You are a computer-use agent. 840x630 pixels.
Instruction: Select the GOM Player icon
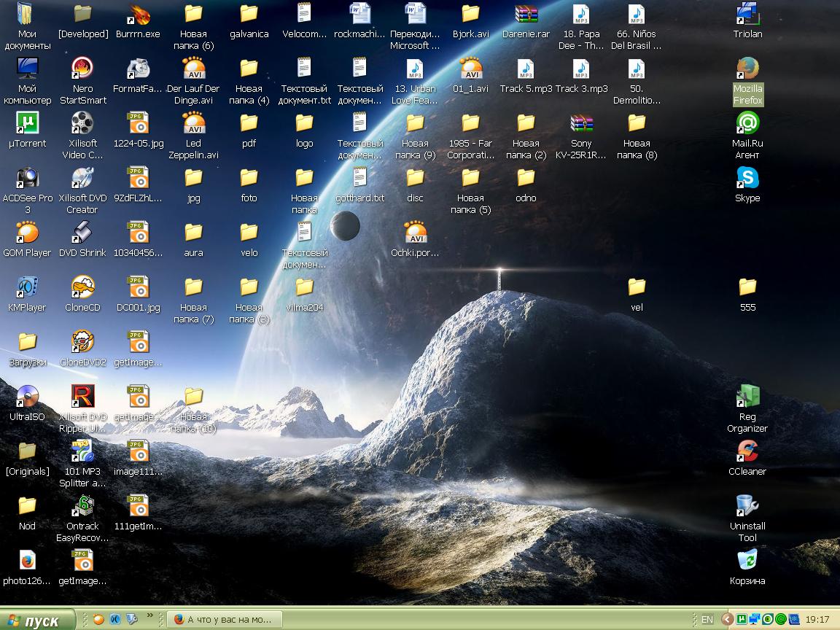click(x=27, y=233)
